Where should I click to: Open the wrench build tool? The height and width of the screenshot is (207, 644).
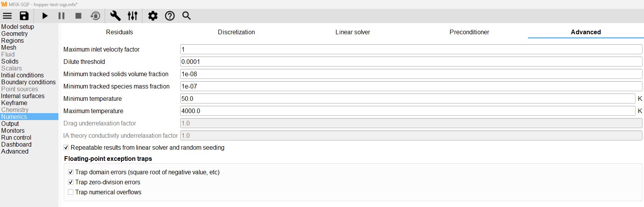point(115,16)
